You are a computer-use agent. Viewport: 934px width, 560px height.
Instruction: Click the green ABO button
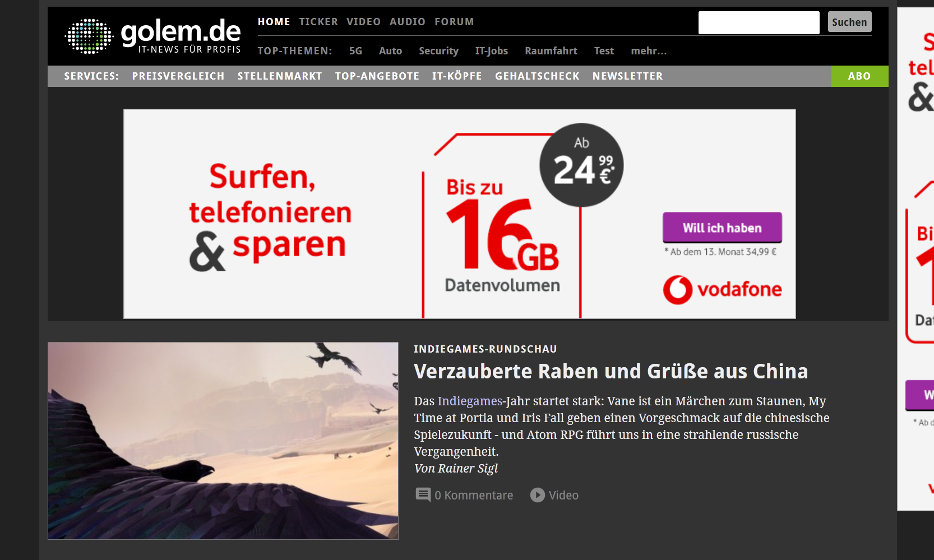point(859,76)
